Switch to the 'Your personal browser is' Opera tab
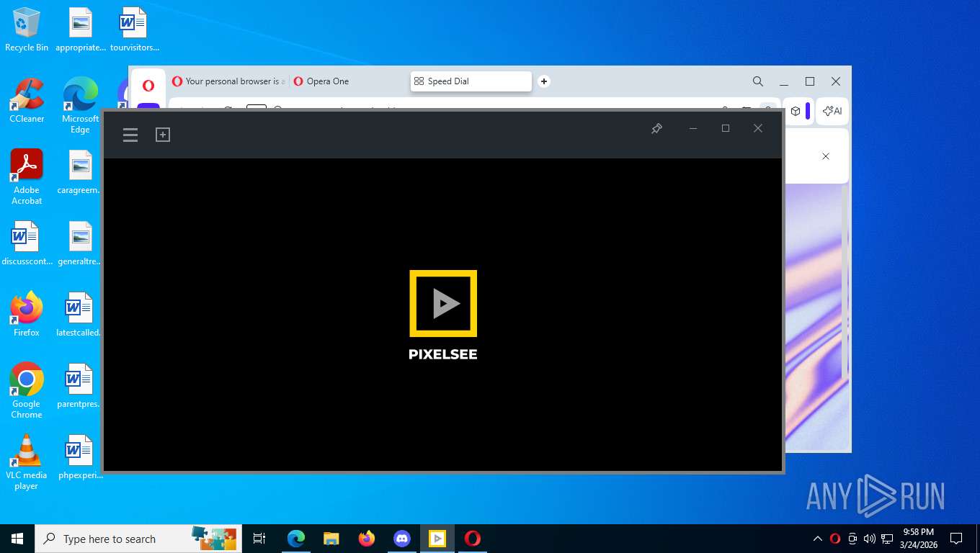 [x=228, y=81]
